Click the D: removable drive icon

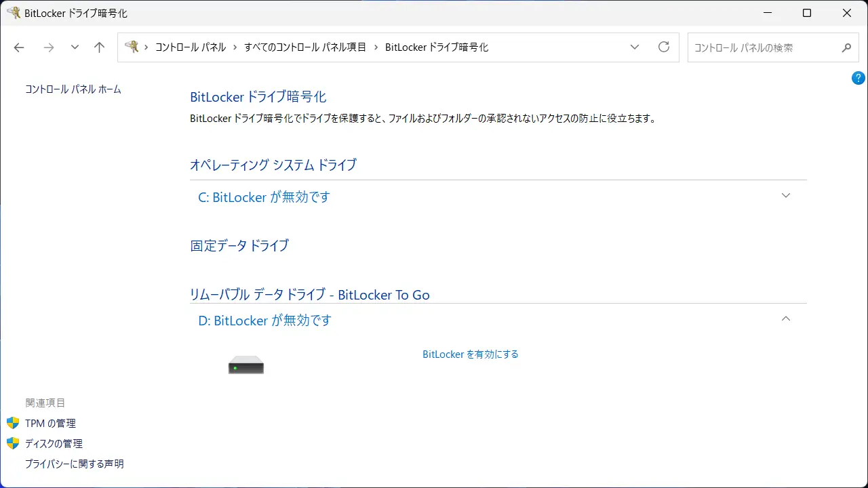pos(245,365)
